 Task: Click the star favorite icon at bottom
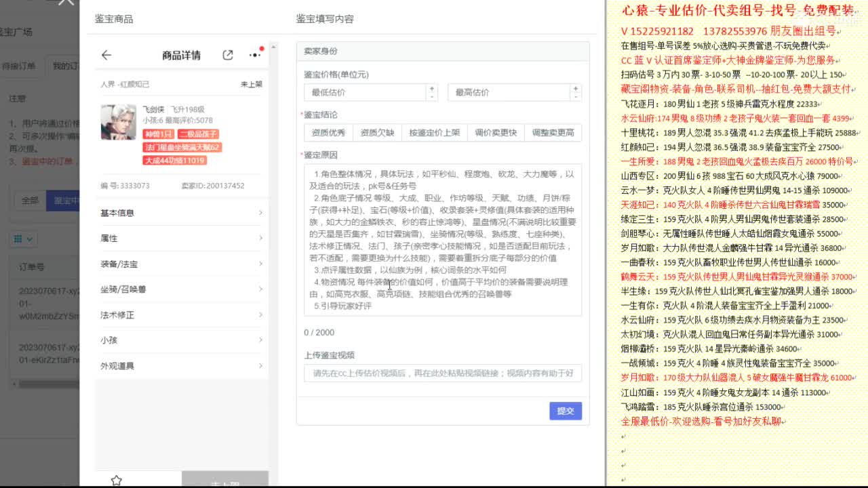[x=117, y=479]
